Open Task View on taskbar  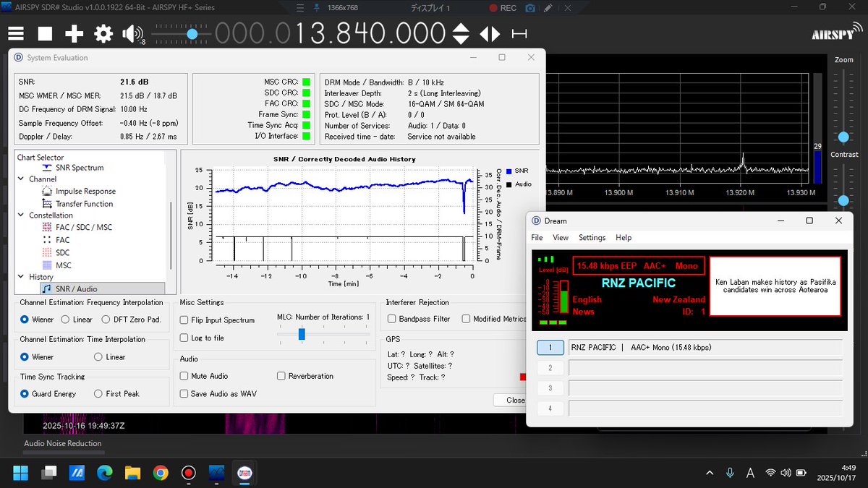click(x=48, y=473)
